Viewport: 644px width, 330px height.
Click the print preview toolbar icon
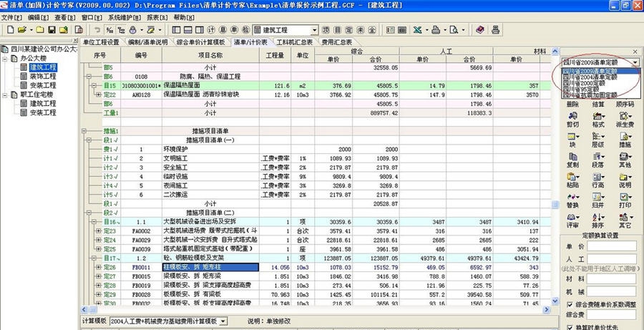point(453,30)
